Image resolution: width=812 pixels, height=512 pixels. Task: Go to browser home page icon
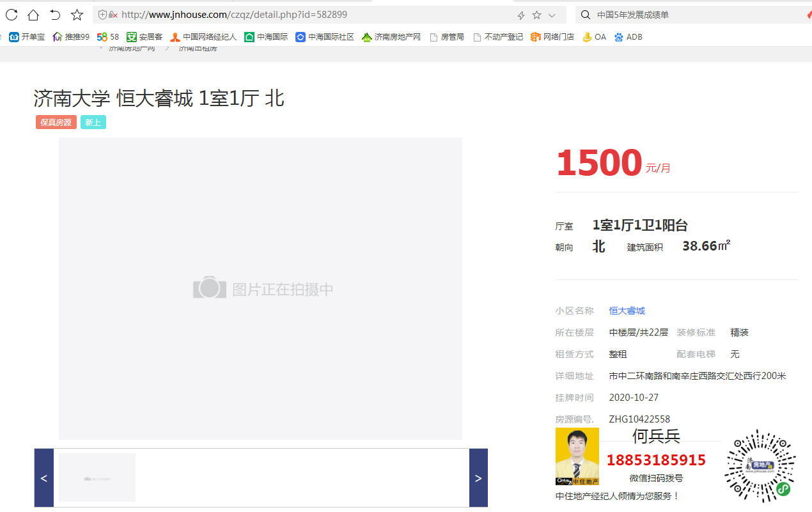coord(33,15)
